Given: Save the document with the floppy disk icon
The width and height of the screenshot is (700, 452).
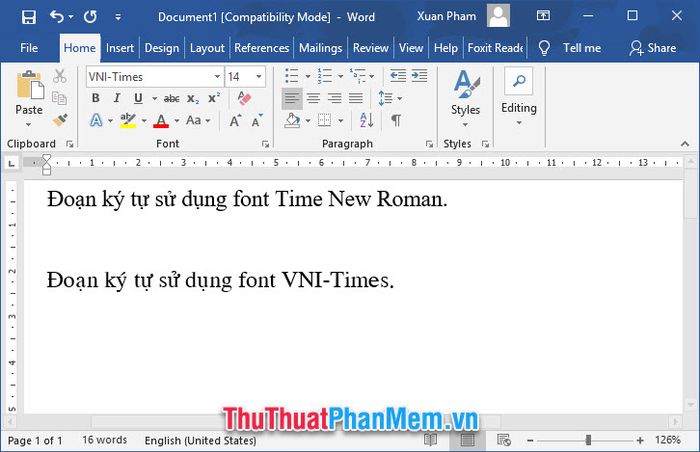Looking at the screenshot, I should [x=29, y=17].
